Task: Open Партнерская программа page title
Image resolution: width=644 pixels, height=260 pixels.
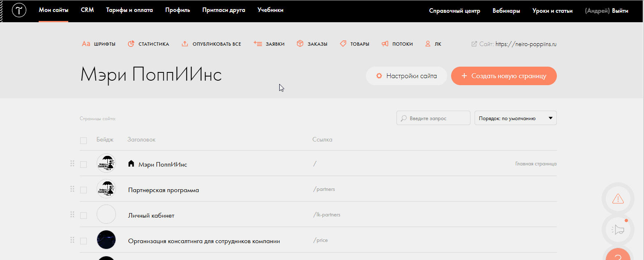Action: (x=164, y=190)
